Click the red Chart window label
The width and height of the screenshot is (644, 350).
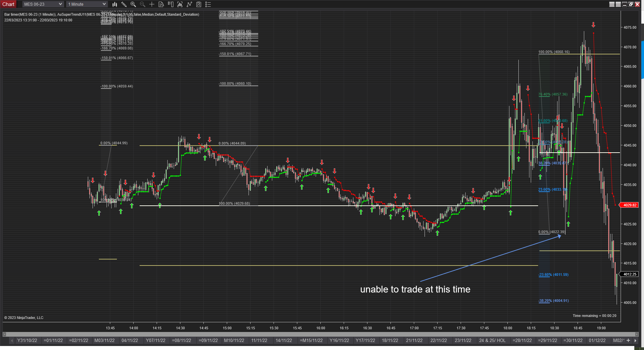tap(8, 4)
